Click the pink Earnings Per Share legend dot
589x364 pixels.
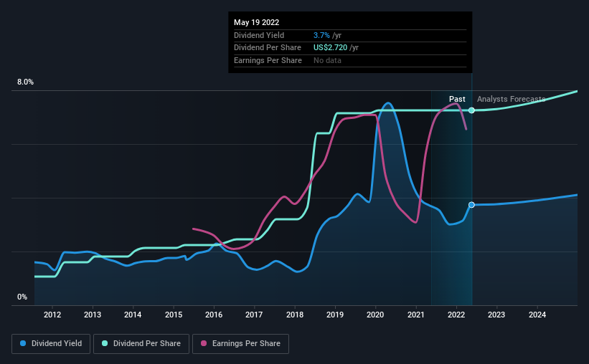(204, 343)
